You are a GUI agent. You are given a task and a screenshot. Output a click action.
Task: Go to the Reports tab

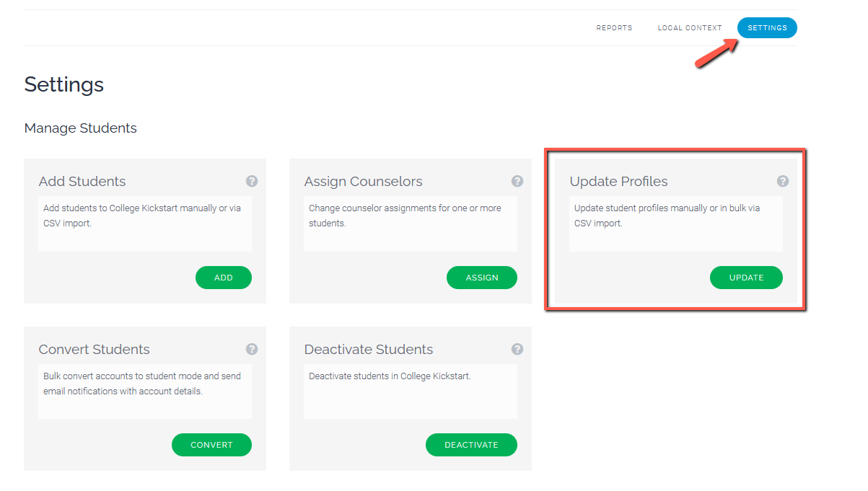click(614, 28)
